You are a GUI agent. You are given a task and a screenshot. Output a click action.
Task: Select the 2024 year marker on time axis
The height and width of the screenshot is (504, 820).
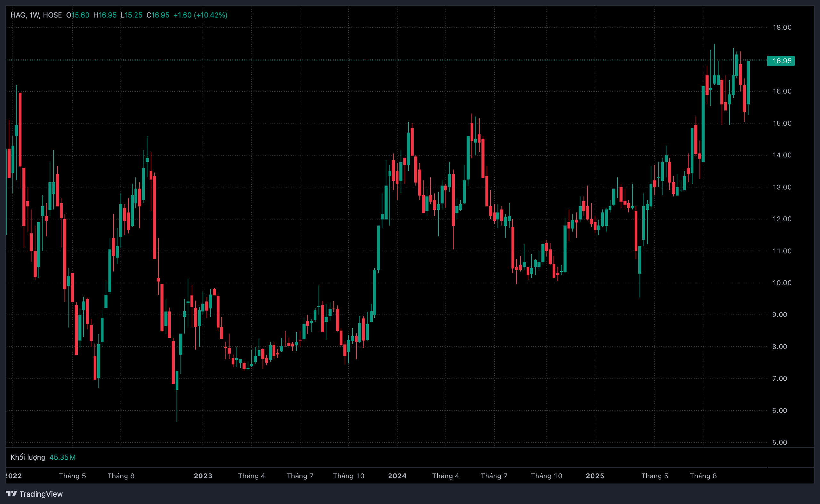pyautogui.click(x=397, y=476)
